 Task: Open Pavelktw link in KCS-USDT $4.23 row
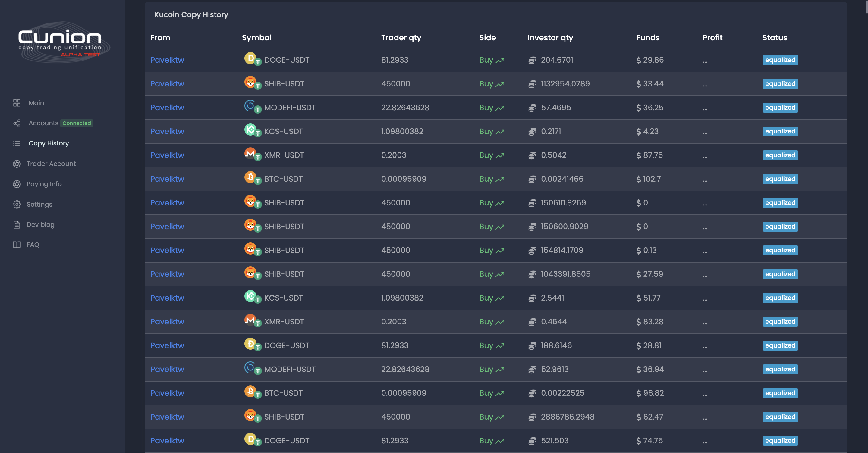click(167, 131)
